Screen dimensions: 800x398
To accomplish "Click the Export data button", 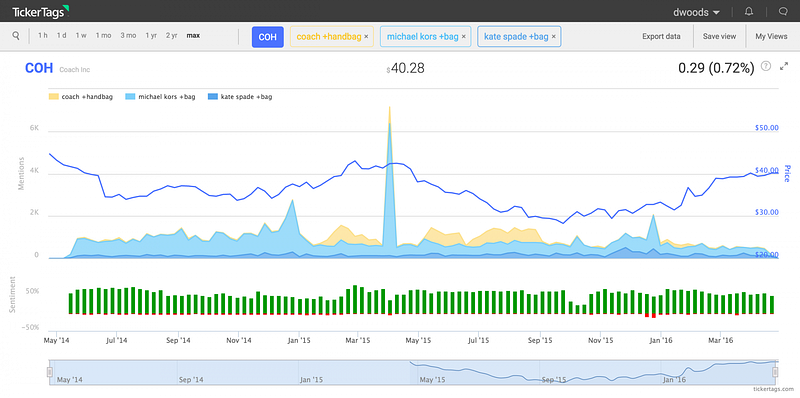I will [x=661, y=36].
